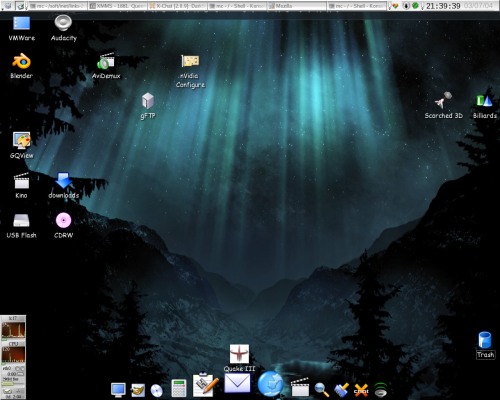
Task: Switch to the mc Shell Konsole entry left of Mozilla
Action: point(237,6)
